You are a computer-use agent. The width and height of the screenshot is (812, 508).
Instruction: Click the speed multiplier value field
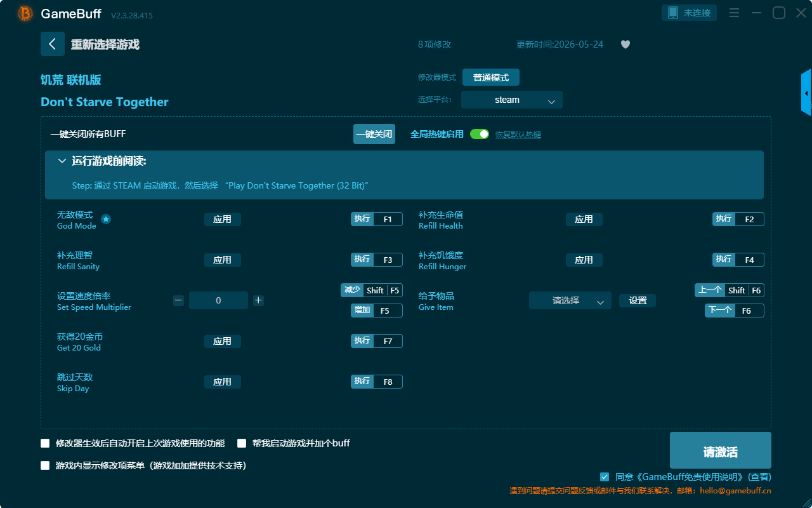(x=218, y=300)
